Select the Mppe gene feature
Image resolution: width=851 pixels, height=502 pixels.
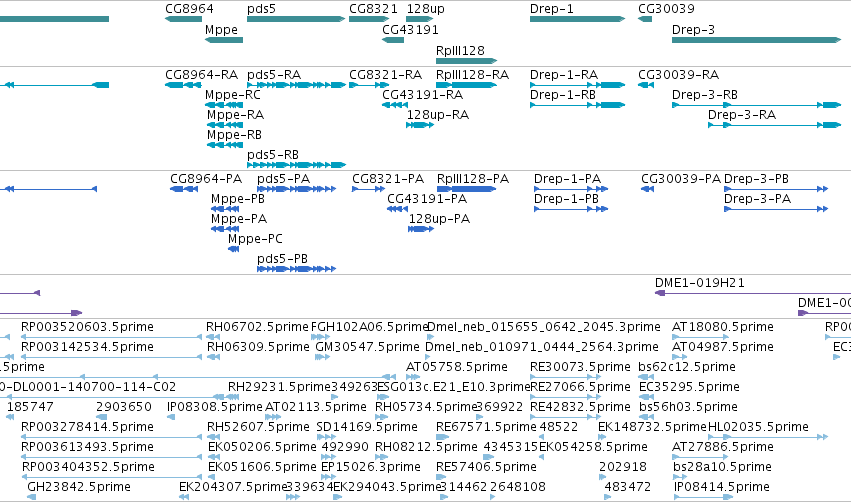(224, 40)
